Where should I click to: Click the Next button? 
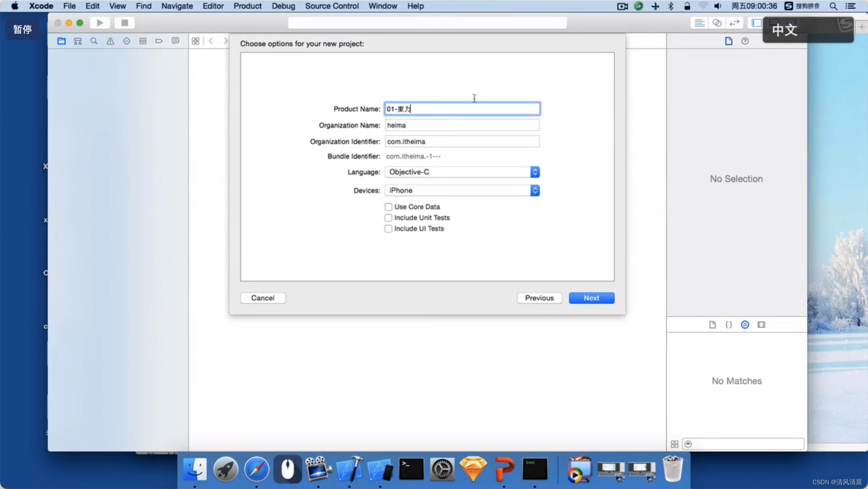(x=591, y=298)
